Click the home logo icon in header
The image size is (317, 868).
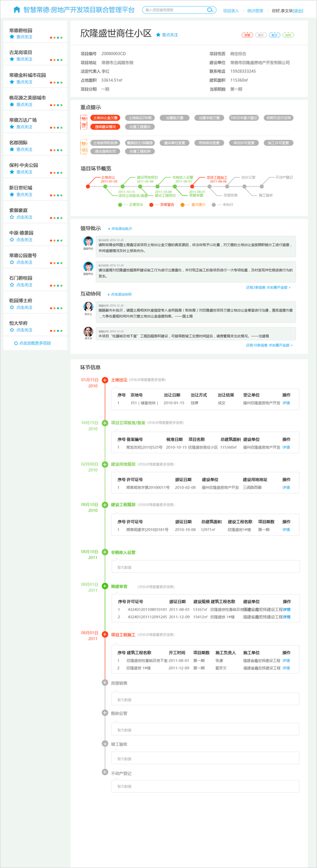(x=17, y=10)
